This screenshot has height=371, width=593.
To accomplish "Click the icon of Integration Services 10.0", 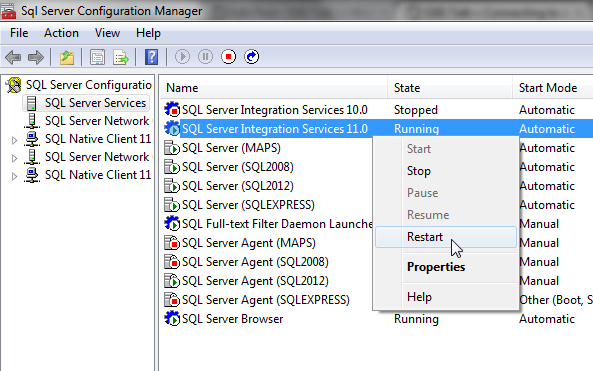I will click(172, 109).
